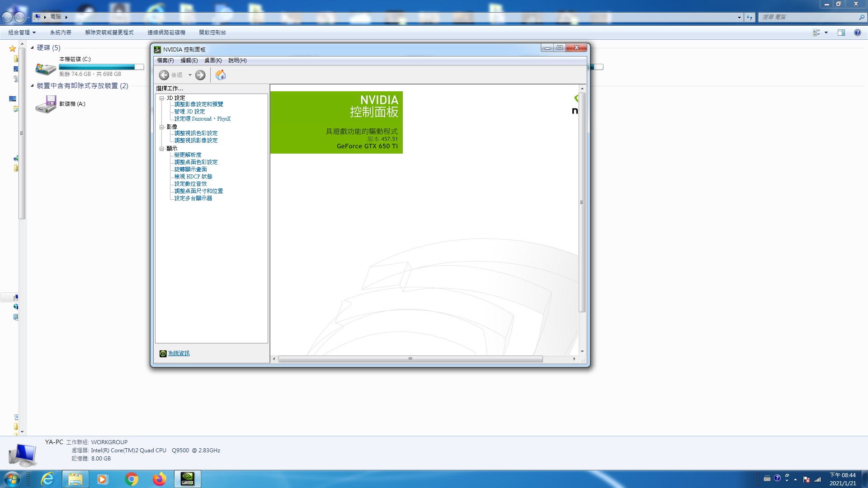Open Firefox from taskbar

pos(159,479)
